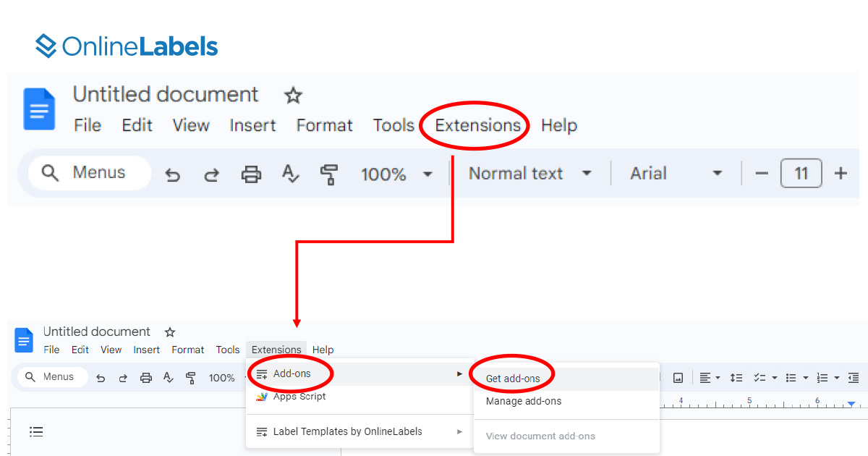Open Label Templates by OnlineLabels submenu

(x=359, y=432)
